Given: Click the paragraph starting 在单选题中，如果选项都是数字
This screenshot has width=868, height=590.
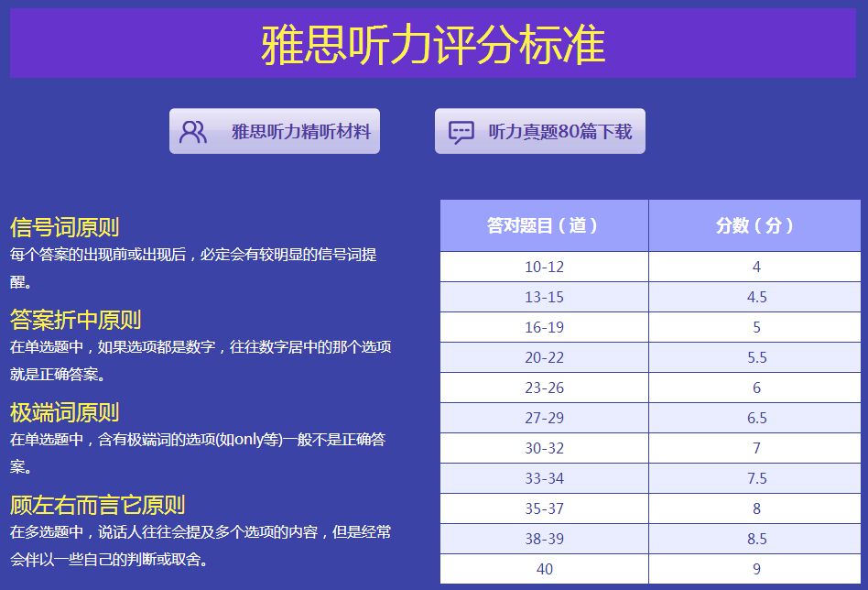Looking at the screenshot, I should [x=201, y=361].
